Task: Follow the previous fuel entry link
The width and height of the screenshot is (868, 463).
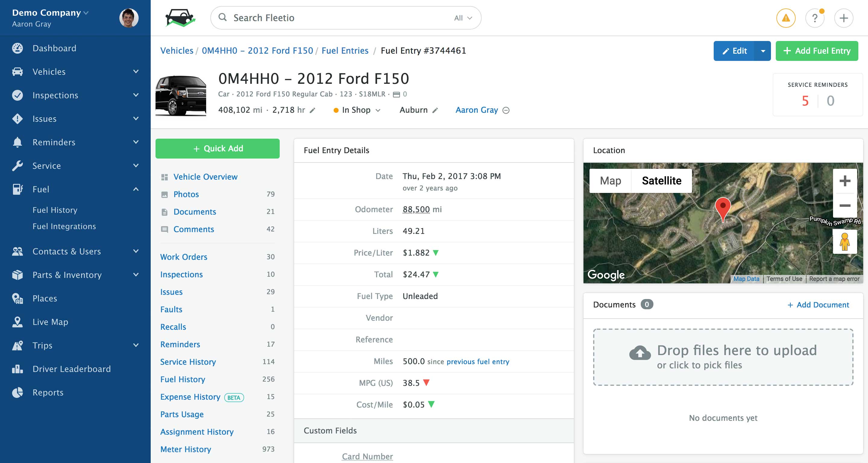Action: coord(478,362)
